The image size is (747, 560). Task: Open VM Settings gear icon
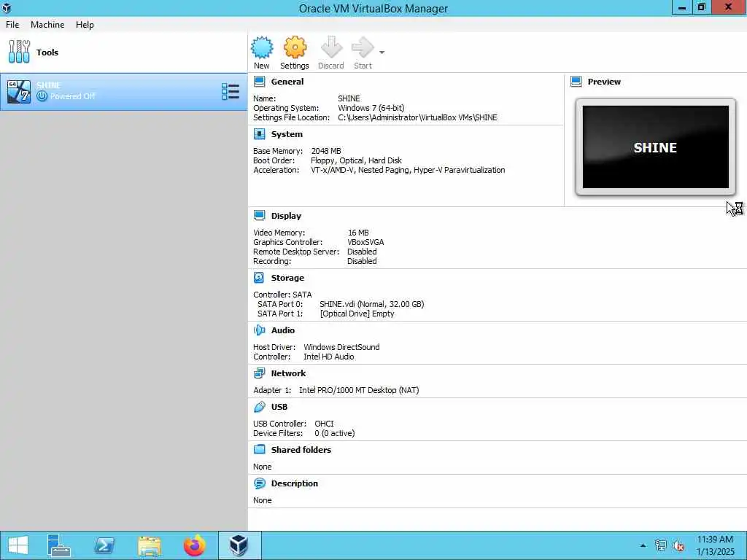[x=295, y=47]
